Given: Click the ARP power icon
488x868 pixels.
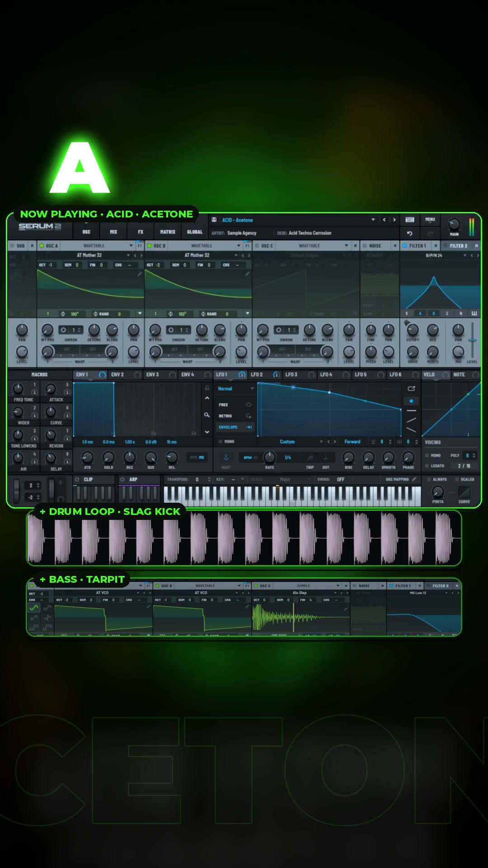Looking at the screenshot, I should point(122,479).
